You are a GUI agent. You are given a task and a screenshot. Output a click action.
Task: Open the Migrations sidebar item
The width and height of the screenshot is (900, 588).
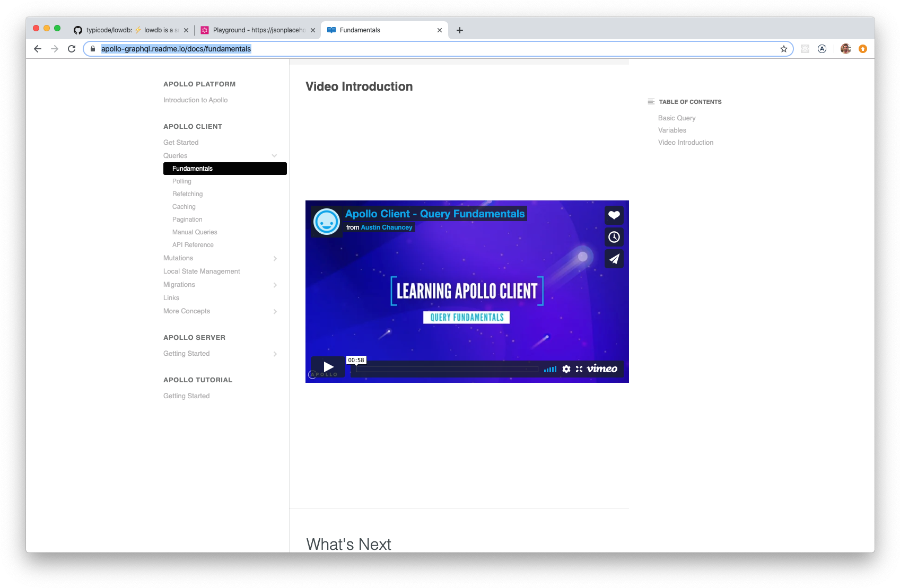[179, 285]
